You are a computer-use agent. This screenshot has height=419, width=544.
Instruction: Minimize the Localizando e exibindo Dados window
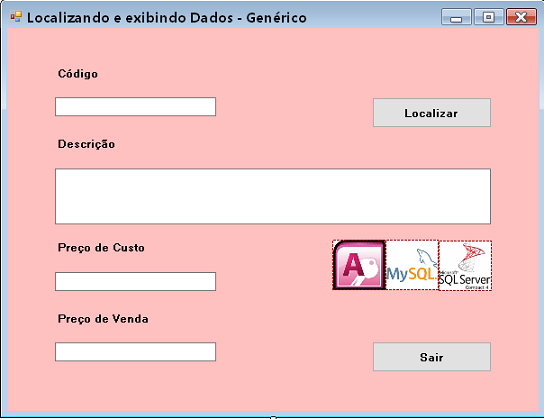pyautogui.click(x=456, y=17)
